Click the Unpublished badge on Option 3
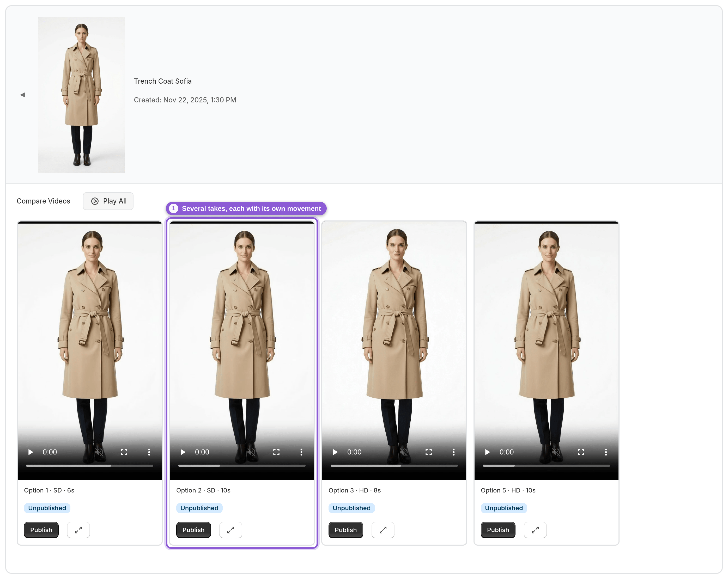The width and height of the screenshot is (728, 579). click(351, 508)
